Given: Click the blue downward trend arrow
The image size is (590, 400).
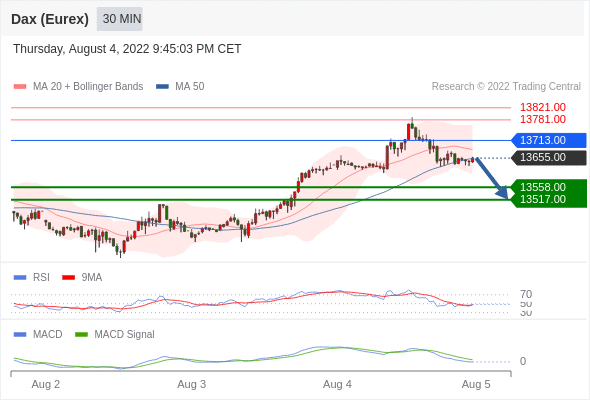Looking at the screenshot, I should click(492, 178).
